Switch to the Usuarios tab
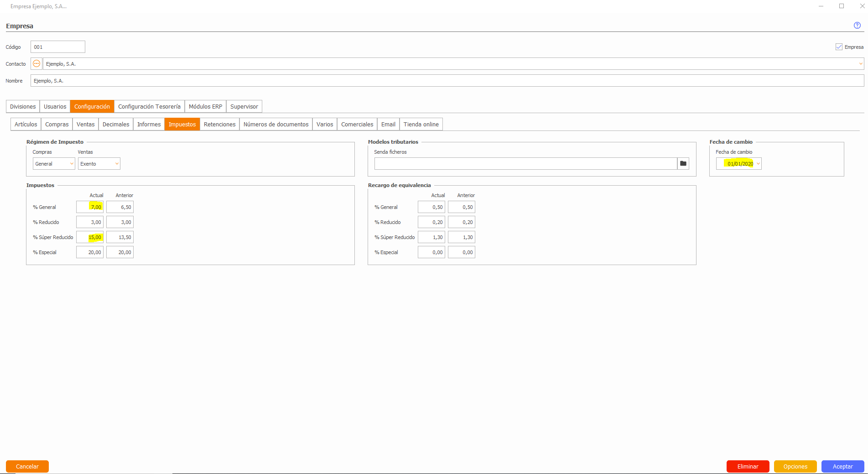 pos(55,107)
